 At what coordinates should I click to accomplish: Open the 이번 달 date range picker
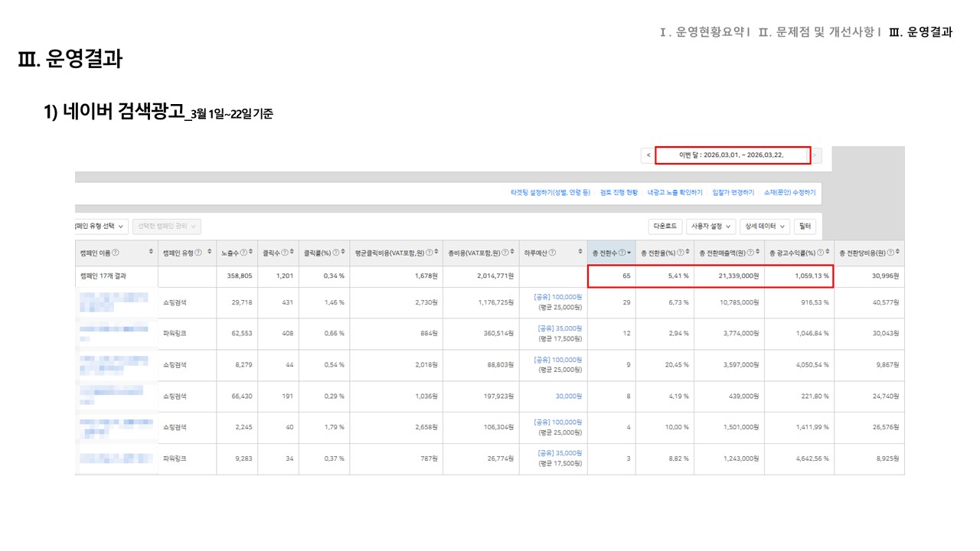click(732, 155)
